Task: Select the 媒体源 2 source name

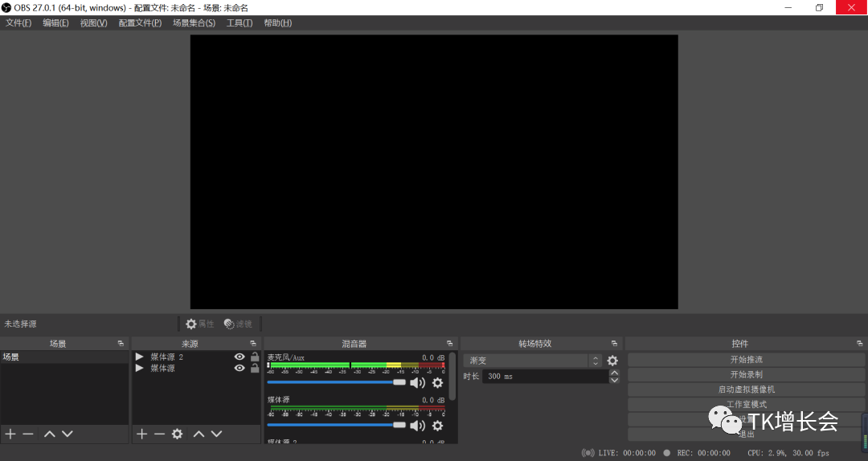Action: click(x=166, y=357)
